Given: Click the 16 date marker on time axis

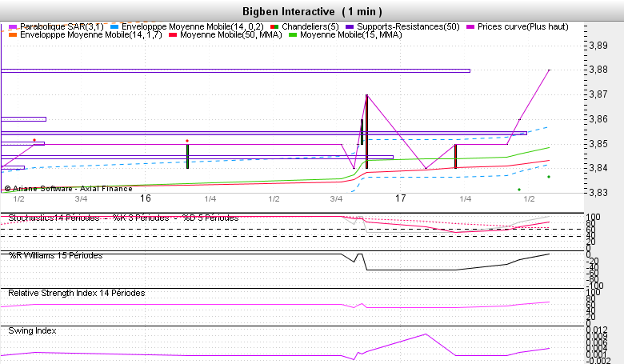Looking at the screenshot, I should coord(146,198).
